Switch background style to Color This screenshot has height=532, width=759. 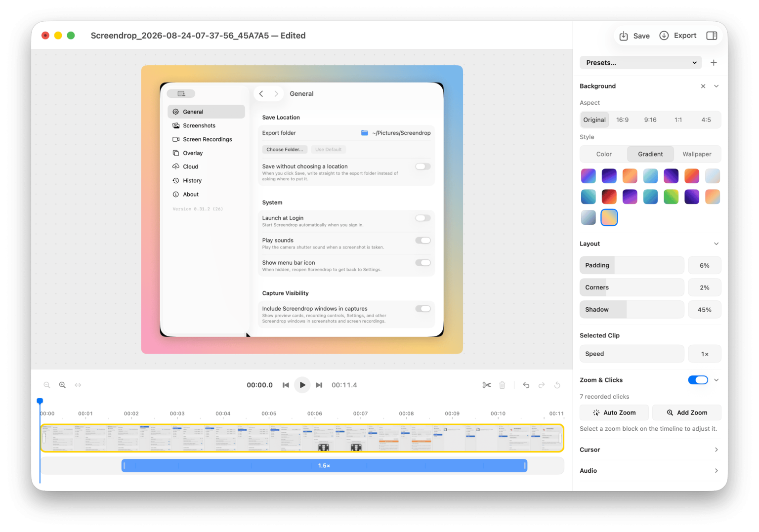pyautogui.click(x=604, y=154)
